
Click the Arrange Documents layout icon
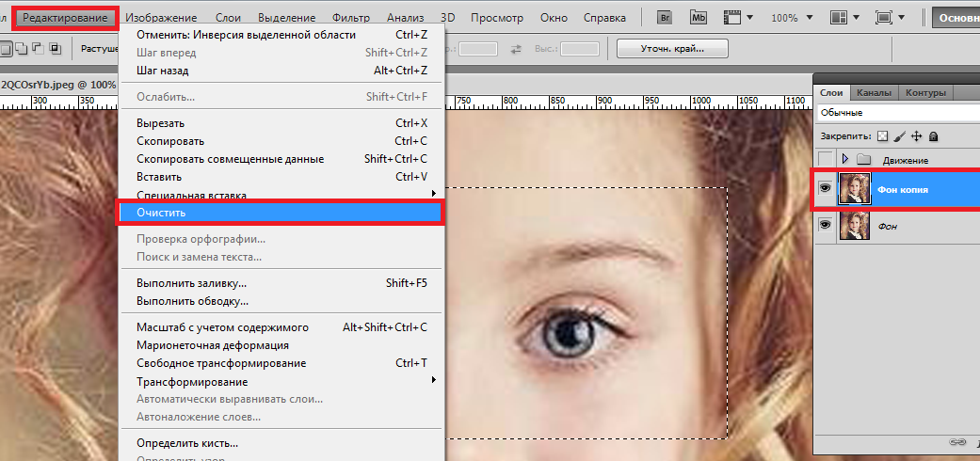(x=840, y=18)
